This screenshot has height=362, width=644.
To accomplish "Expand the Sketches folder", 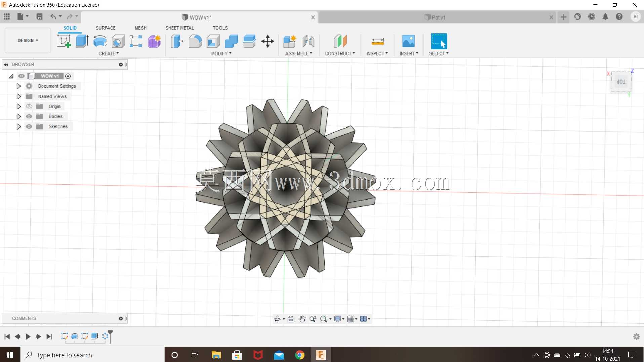I will click(x=18, y=126).
